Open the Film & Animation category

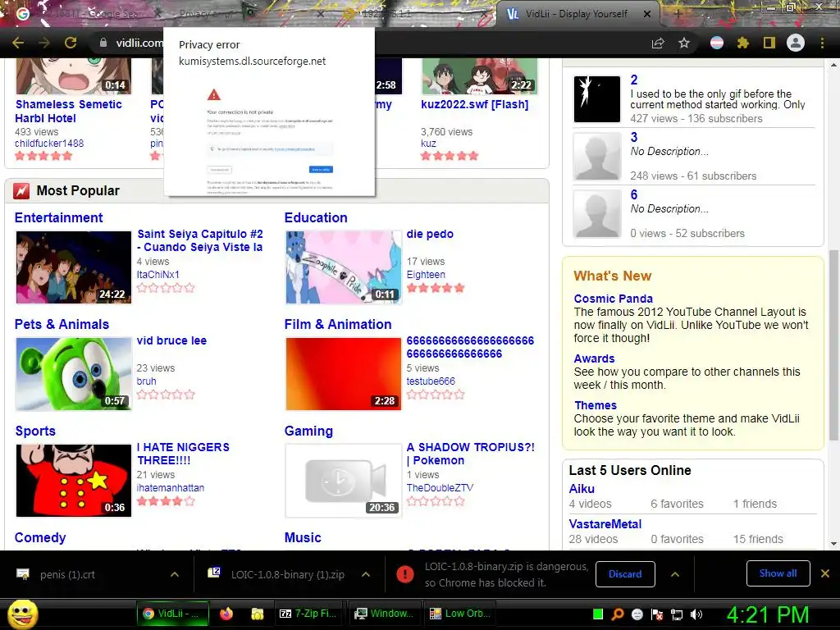point(337,324)
